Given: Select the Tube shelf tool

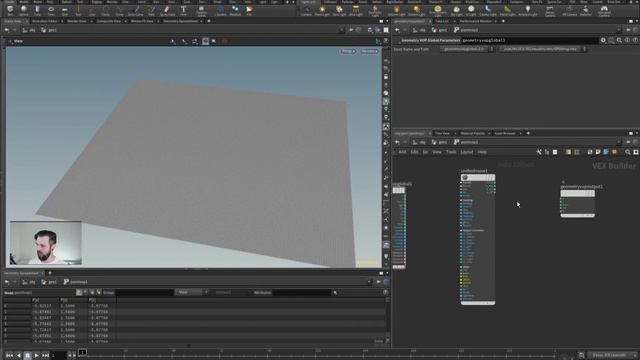Looking at the screenshot, I should point(38,10).
